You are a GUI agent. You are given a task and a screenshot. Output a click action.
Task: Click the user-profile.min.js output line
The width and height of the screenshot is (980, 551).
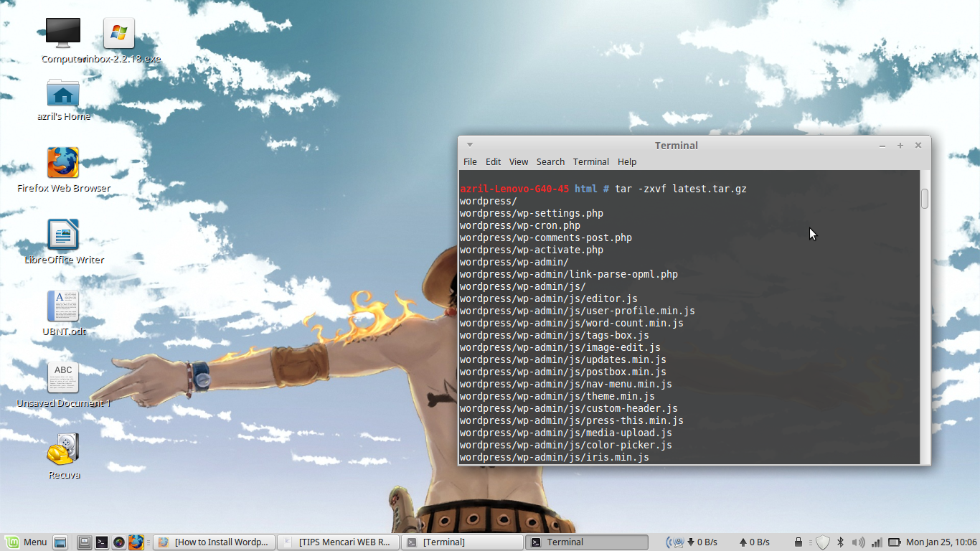[578, 311]
